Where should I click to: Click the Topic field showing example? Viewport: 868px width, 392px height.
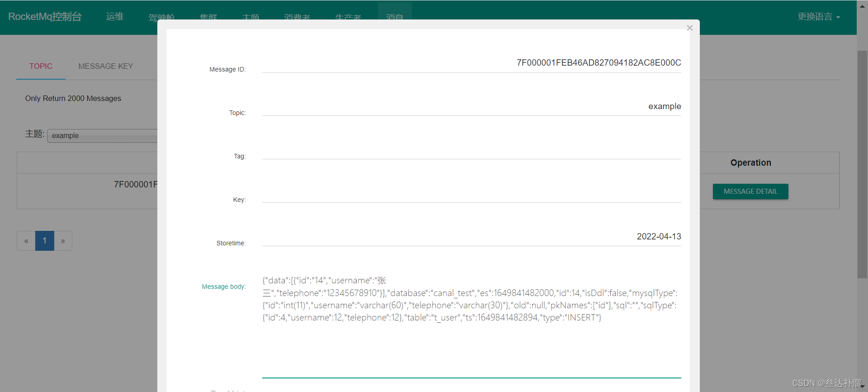472,107
